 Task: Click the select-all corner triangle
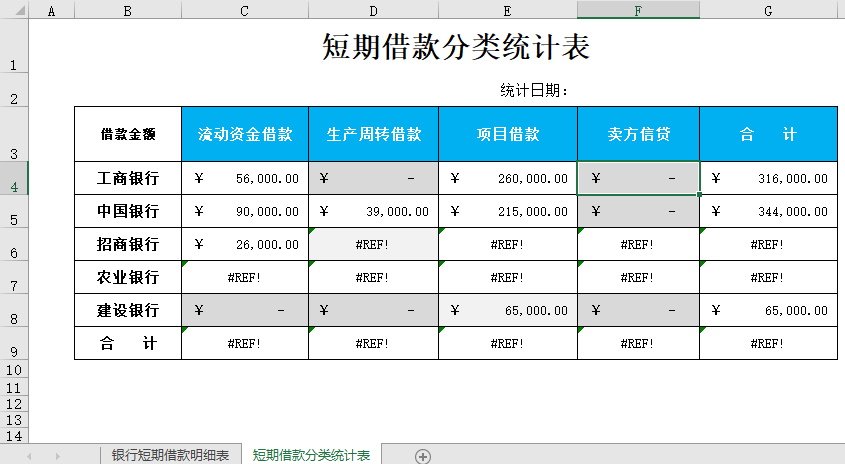(14, 10)
